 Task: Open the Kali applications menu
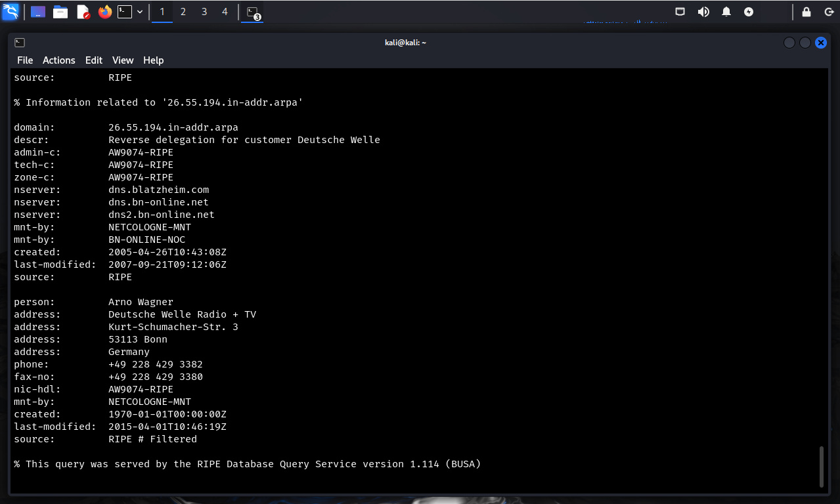(11, 11)
